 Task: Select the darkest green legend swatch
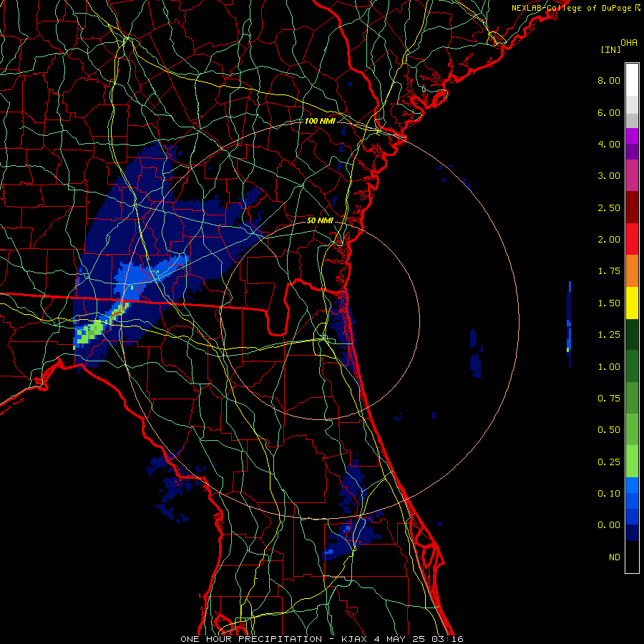(x=632, y=335)
